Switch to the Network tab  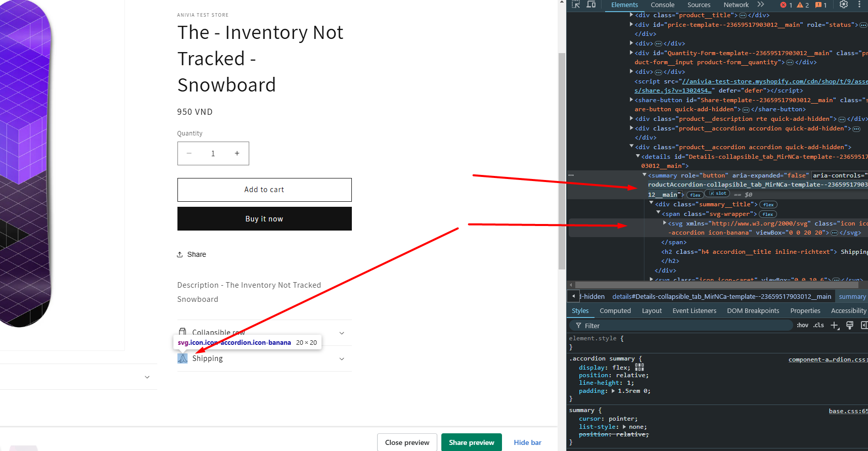pyautogui.click(x=736, y=5)
